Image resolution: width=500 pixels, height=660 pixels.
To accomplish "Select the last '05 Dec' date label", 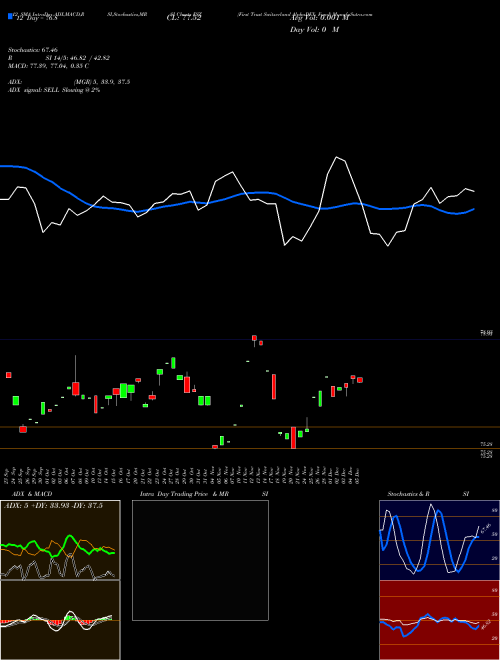I will click(357, 475).
